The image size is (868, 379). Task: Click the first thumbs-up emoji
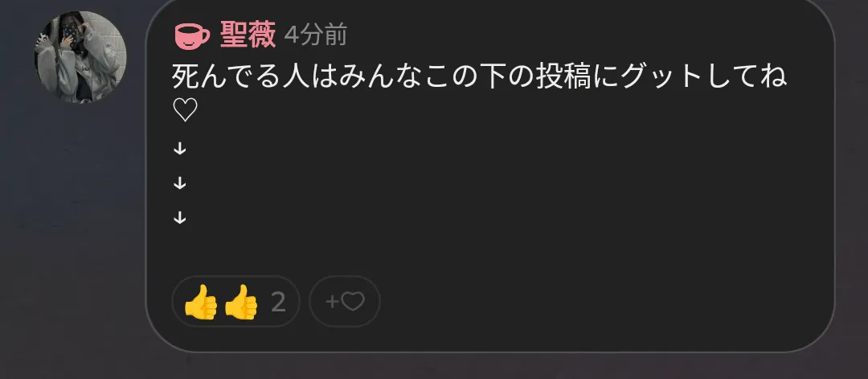tap(200, 302)
